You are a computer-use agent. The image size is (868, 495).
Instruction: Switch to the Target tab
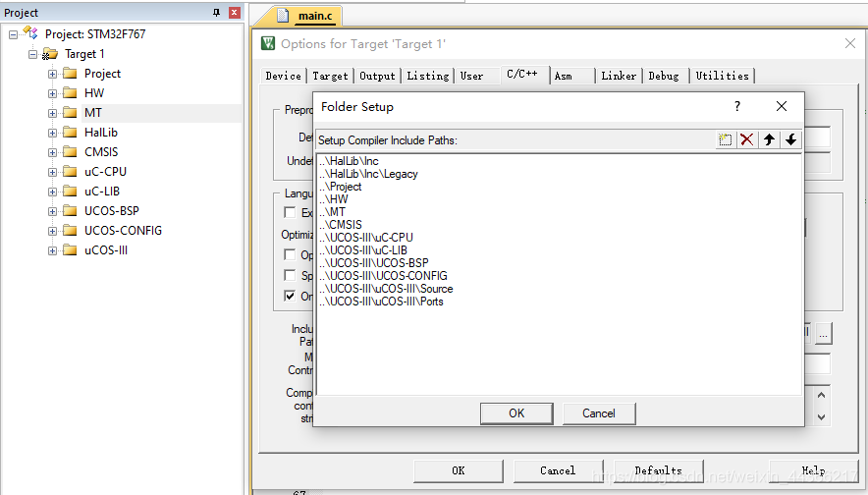(331, 76)
